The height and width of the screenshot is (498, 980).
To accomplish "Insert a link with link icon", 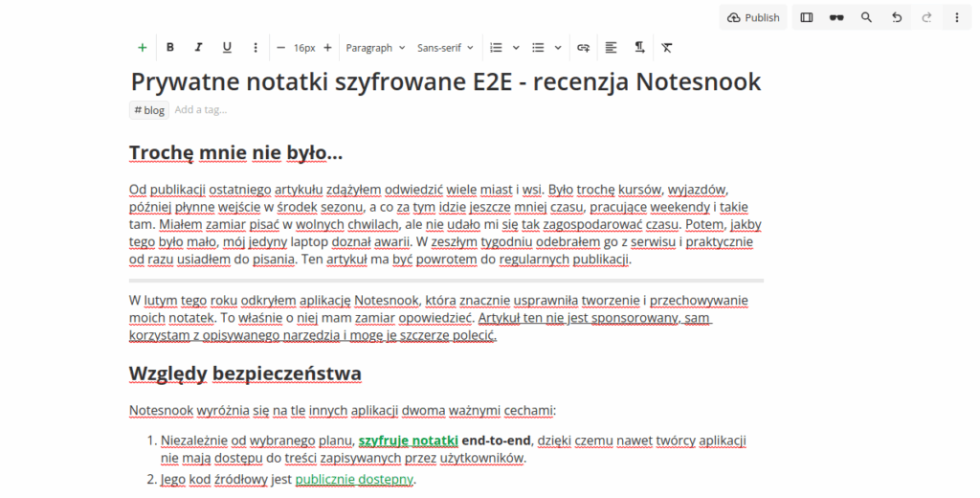I will [583, 48].
